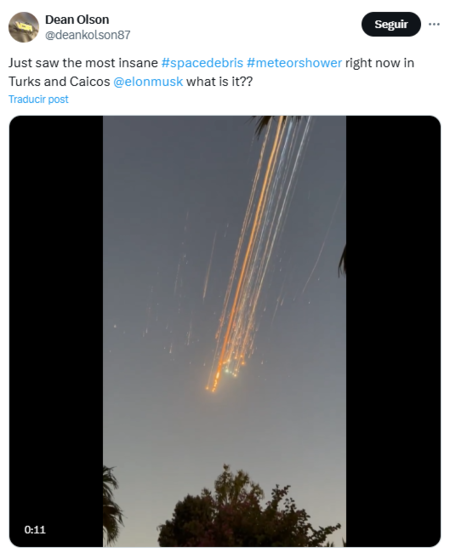Open the @deankolson87 handle
Image resolution: width=450 pixels, height=553 pixels.
tap(87, 35)
